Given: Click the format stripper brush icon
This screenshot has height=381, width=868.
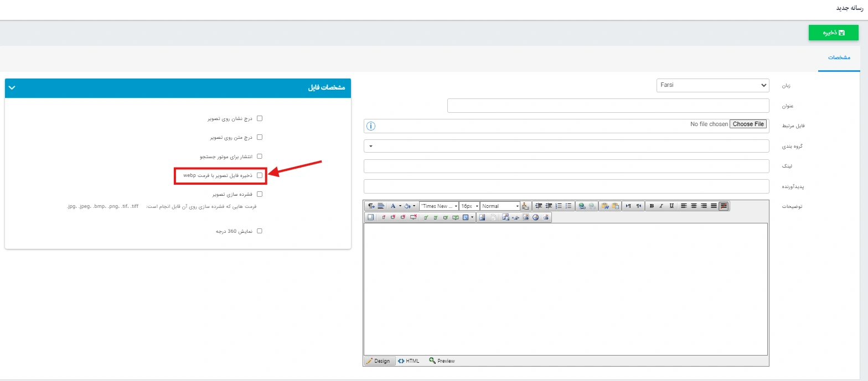Looking at the screenshot, I should [x=525, y=206].
